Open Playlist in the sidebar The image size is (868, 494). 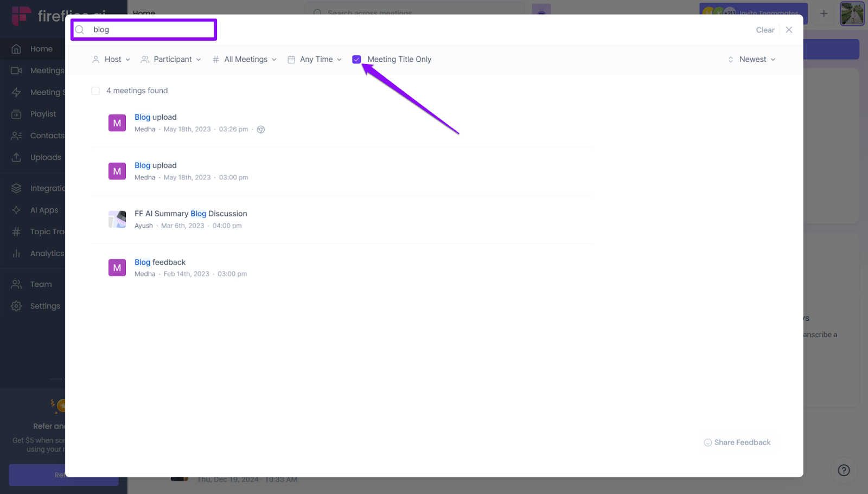pos(43,114)
